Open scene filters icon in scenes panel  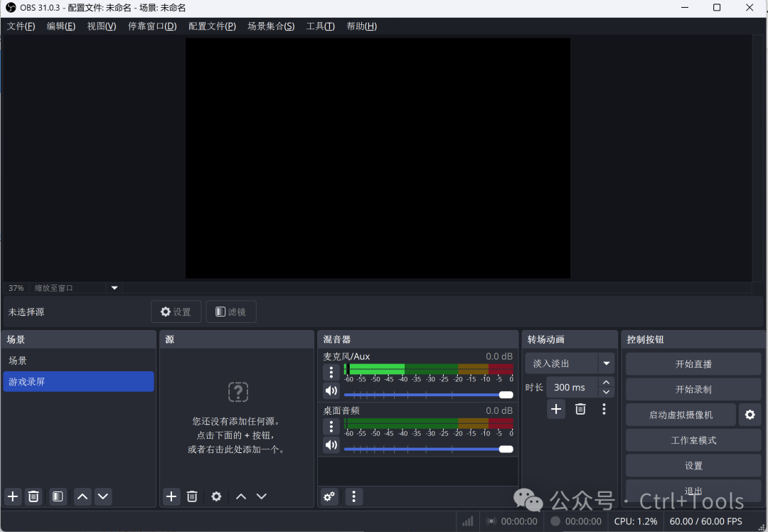point(58,496)
